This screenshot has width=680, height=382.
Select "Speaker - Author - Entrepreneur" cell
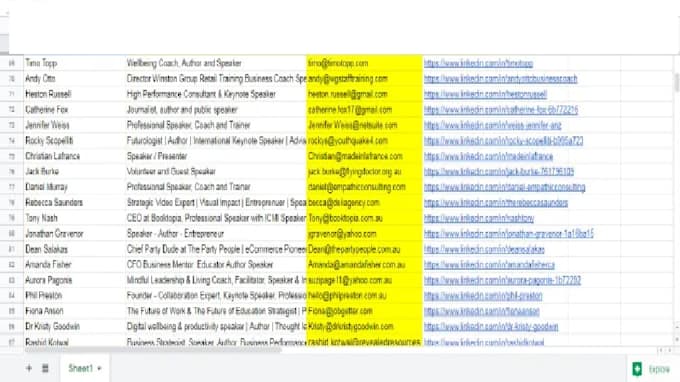click(x=216, y=234)
